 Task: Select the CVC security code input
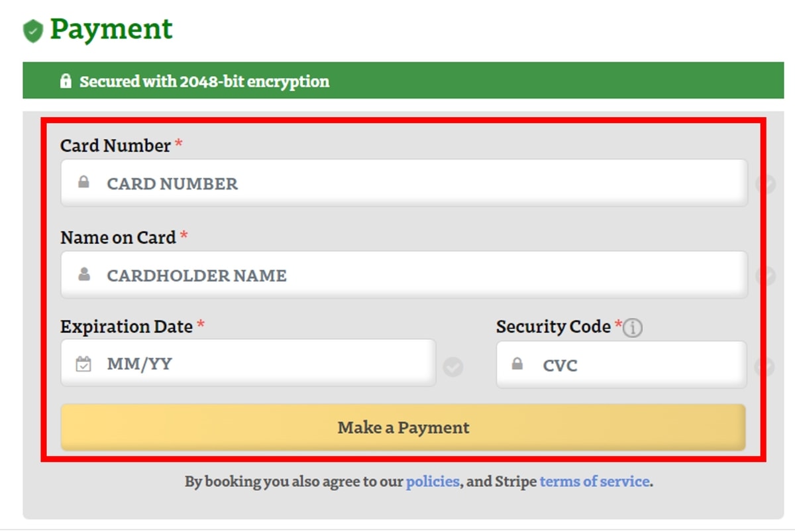[x=621, y=364]
